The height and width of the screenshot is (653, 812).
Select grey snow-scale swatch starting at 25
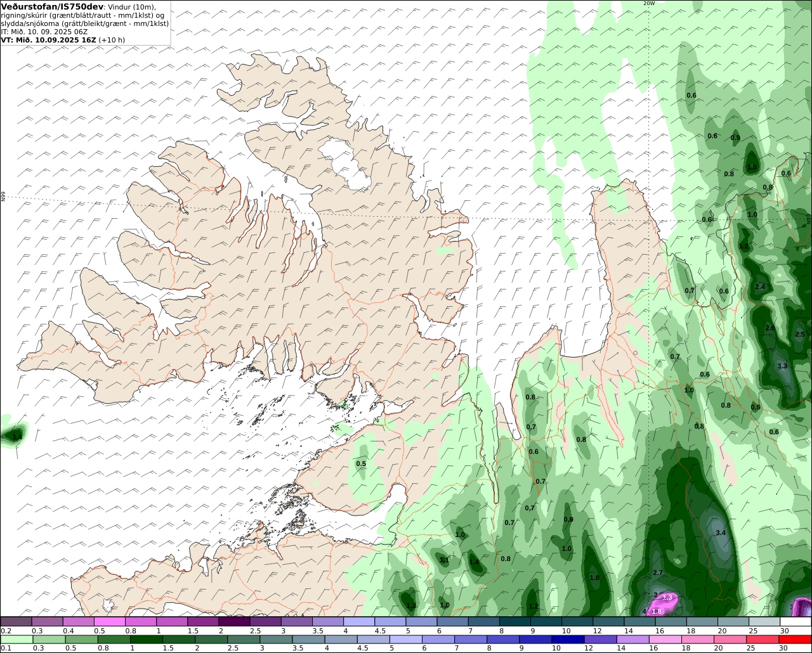point(764,621)
